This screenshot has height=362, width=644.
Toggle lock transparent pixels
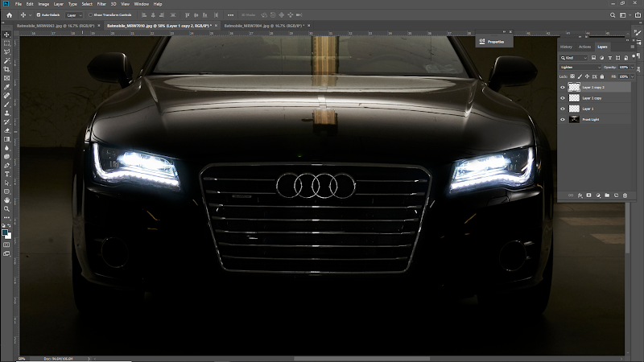(572, 76)
